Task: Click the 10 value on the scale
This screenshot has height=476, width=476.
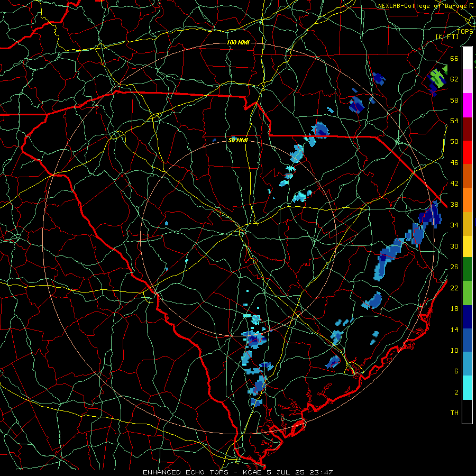Action: (x=454, y=350)
